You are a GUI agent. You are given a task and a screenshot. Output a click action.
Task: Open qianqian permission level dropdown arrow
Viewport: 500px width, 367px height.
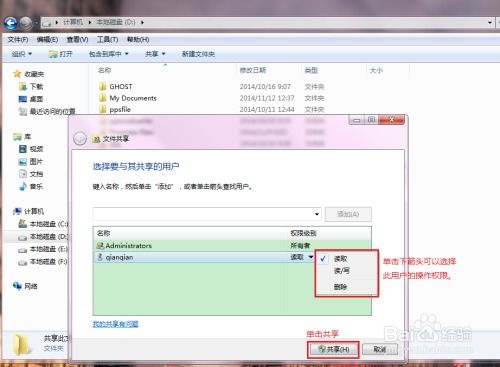(x=311, y=257)
